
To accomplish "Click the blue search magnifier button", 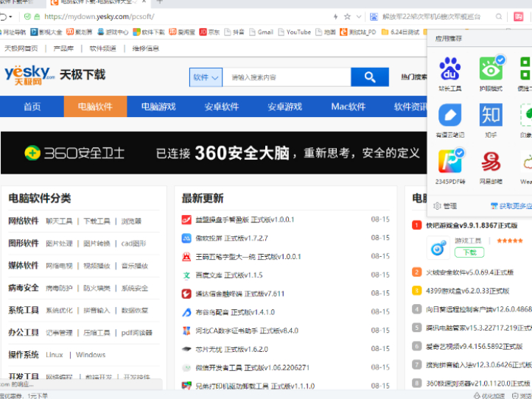I will (x=370, y=77).
